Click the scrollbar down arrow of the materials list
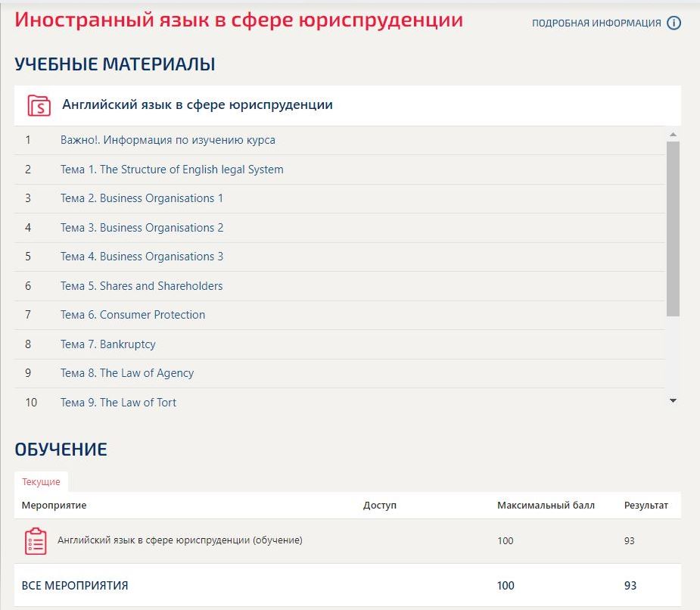Screen dimensions: 700x610 click(x=670, y=400)
